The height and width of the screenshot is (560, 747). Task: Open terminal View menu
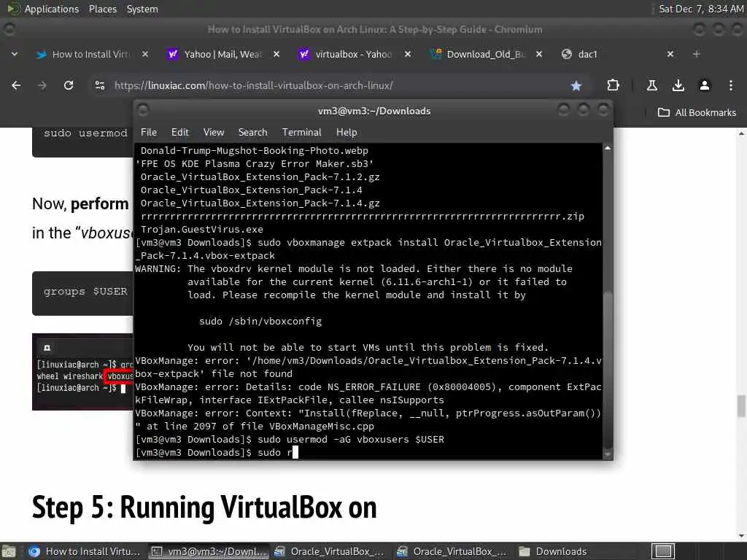coord(214,133)
